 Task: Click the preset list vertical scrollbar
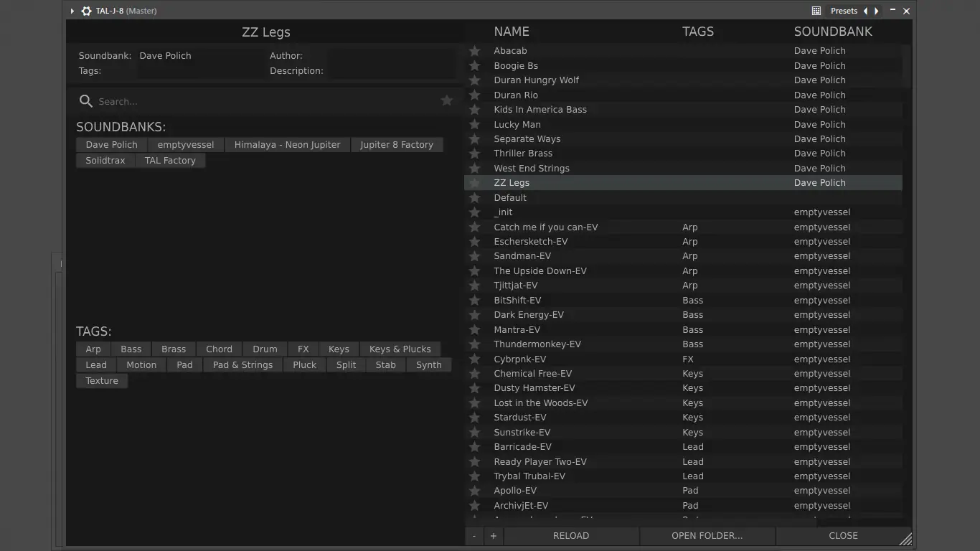click(907, 66)
